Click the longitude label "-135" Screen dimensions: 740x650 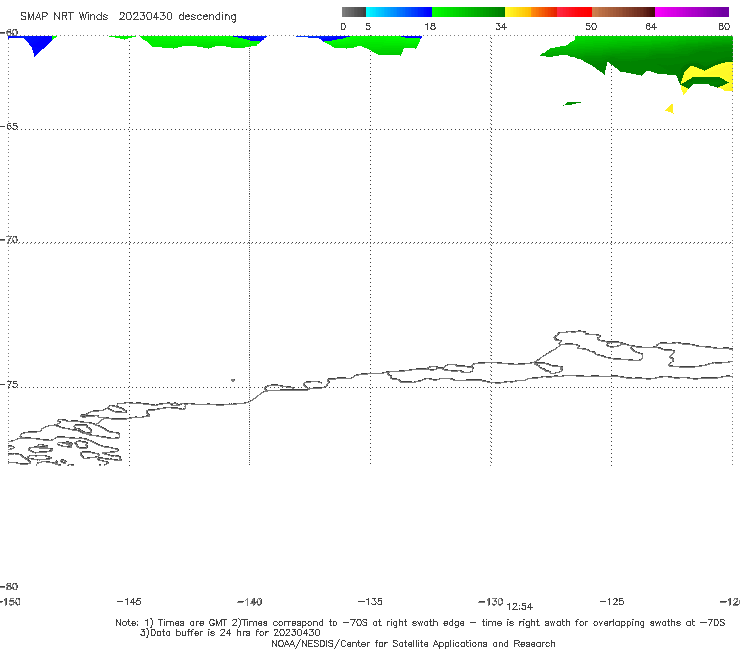pyautogui.click(x=370, y=601)
